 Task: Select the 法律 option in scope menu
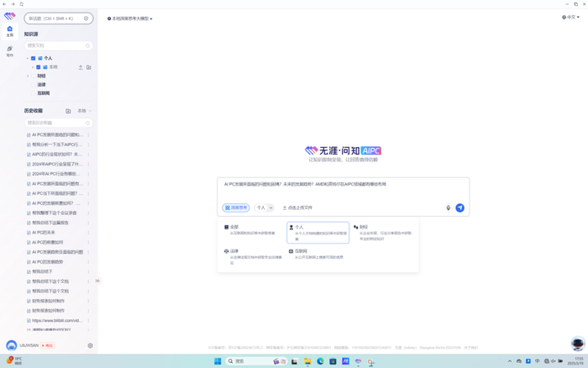pyautogui.click(x=254, y=257)
